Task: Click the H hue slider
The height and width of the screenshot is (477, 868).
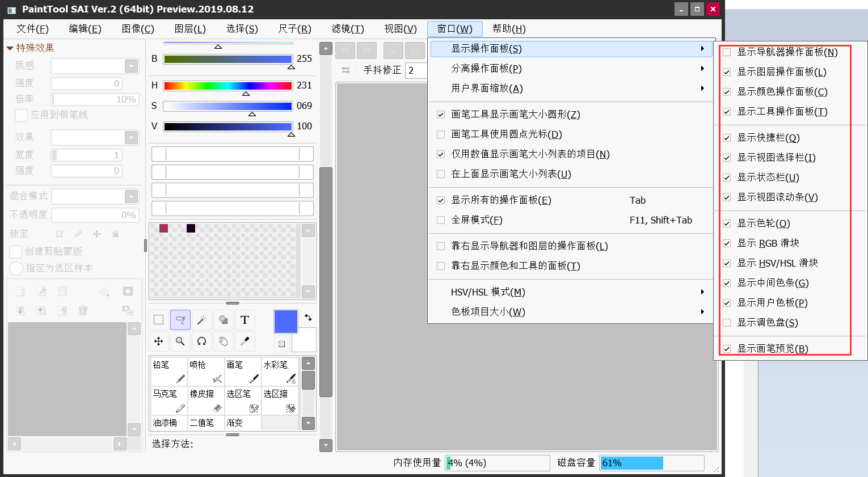Action: (x=227, y=86)
